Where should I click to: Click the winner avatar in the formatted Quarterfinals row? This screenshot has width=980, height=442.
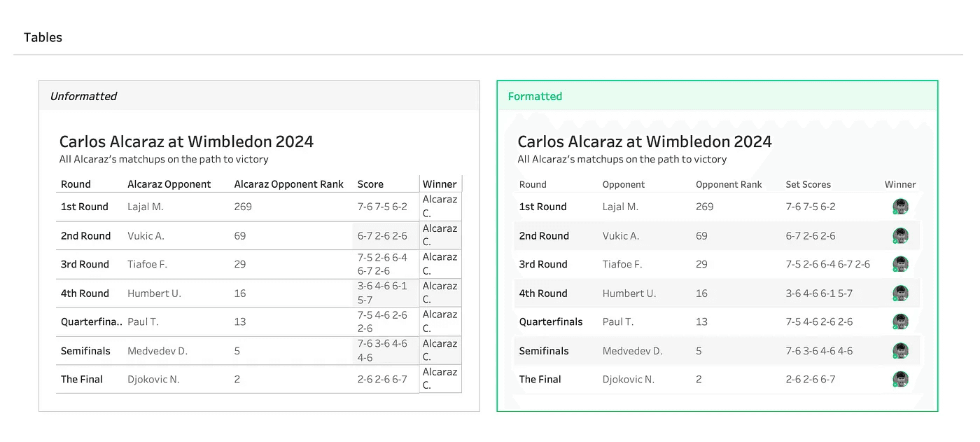[900, 322]
